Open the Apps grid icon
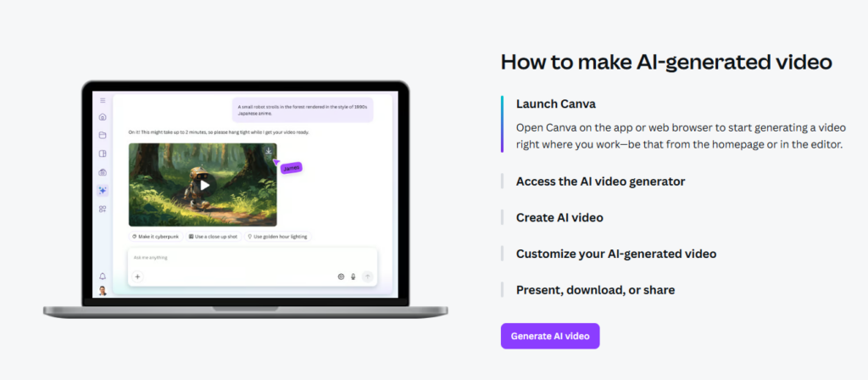868x380 pixels. (103, 209)
